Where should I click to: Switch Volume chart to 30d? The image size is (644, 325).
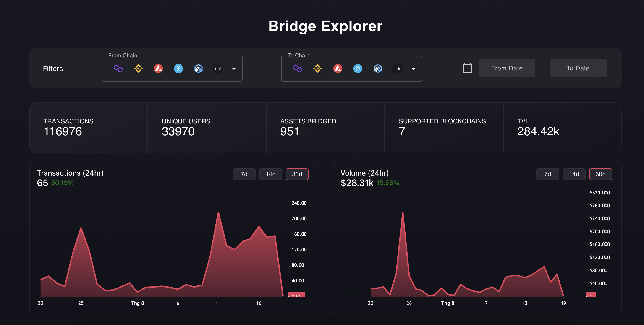[600, 174]
